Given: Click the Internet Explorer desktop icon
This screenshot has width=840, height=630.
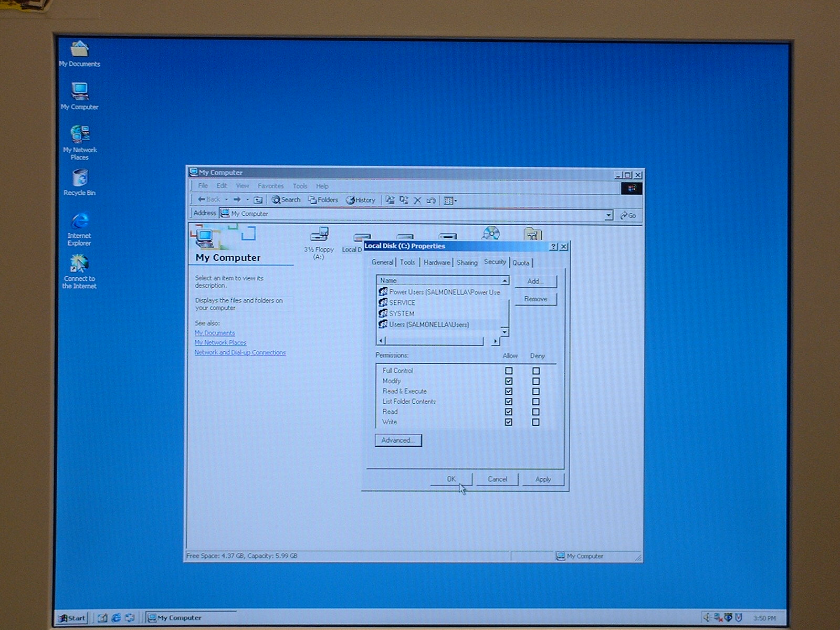Looking at the screenshot, I should (80, 222).
